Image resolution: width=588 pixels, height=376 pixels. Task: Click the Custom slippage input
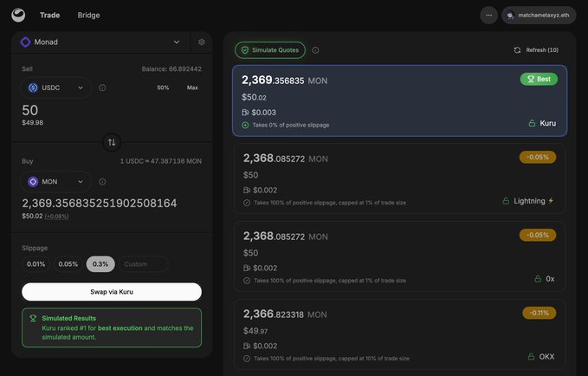pyautogui.click(x=144, y=264)
